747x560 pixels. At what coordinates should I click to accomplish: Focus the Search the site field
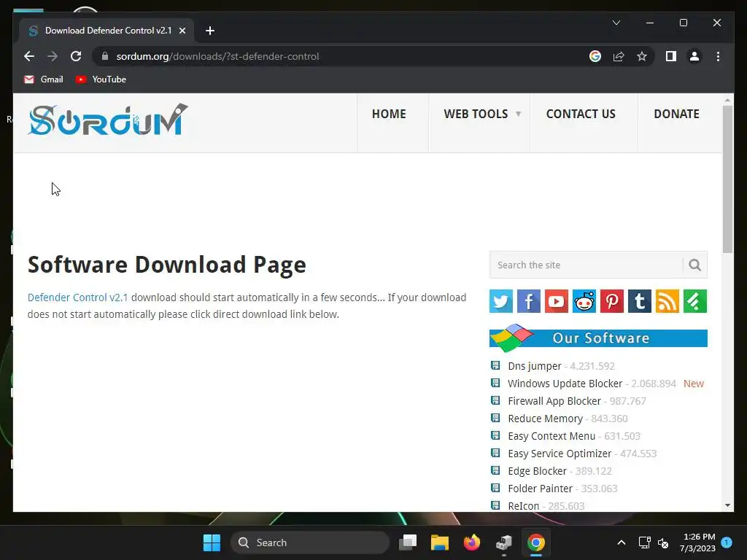click(586, 265)
